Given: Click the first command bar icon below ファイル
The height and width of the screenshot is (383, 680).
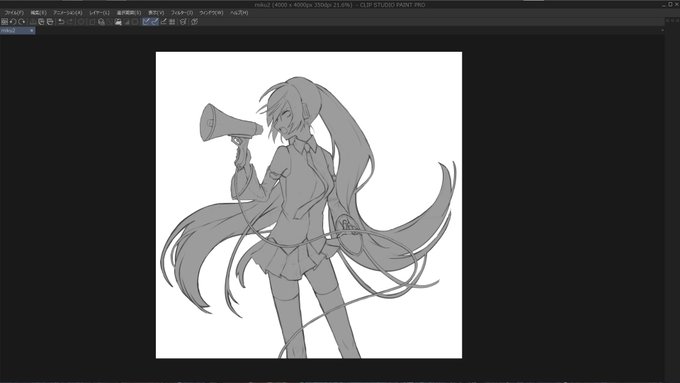Looking at the screenshot, I should click(x=4, y=21).
